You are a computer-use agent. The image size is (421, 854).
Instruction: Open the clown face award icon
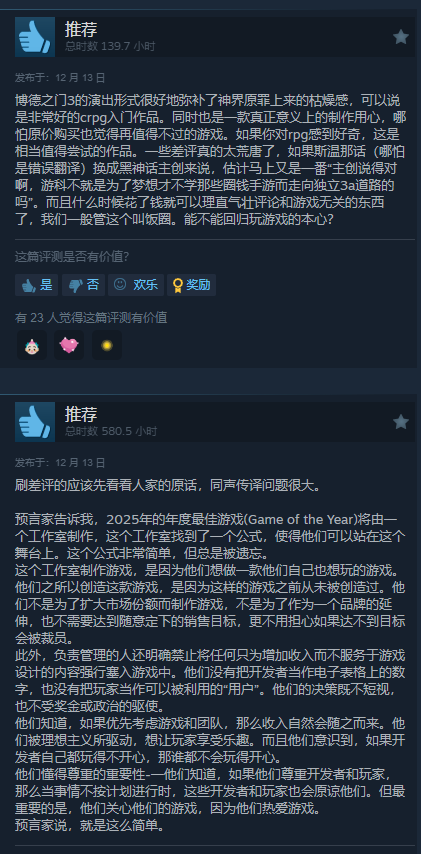(32, 345)
